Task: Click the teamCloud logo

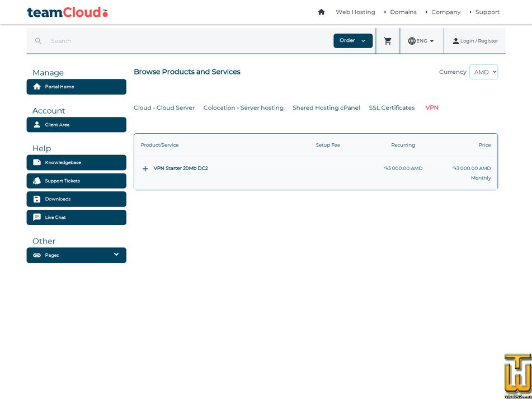Action: point(68,12)
